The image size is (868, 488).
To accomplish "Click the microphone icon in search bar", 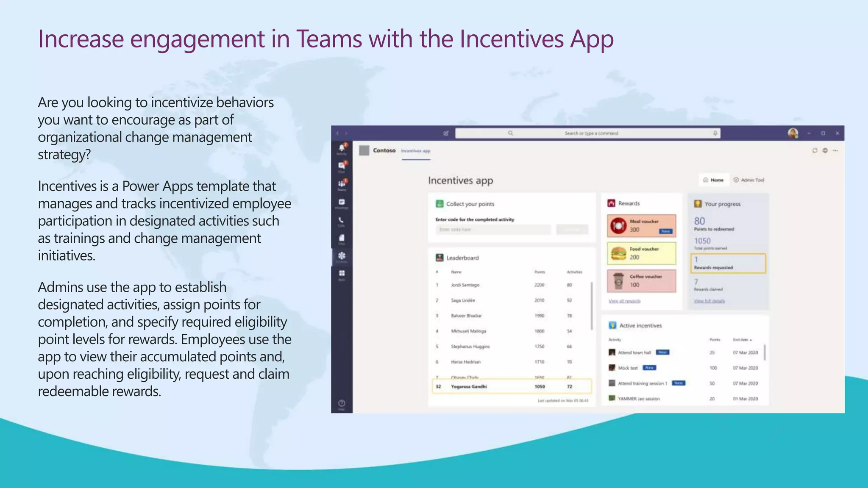I will [x=715, y=133].
